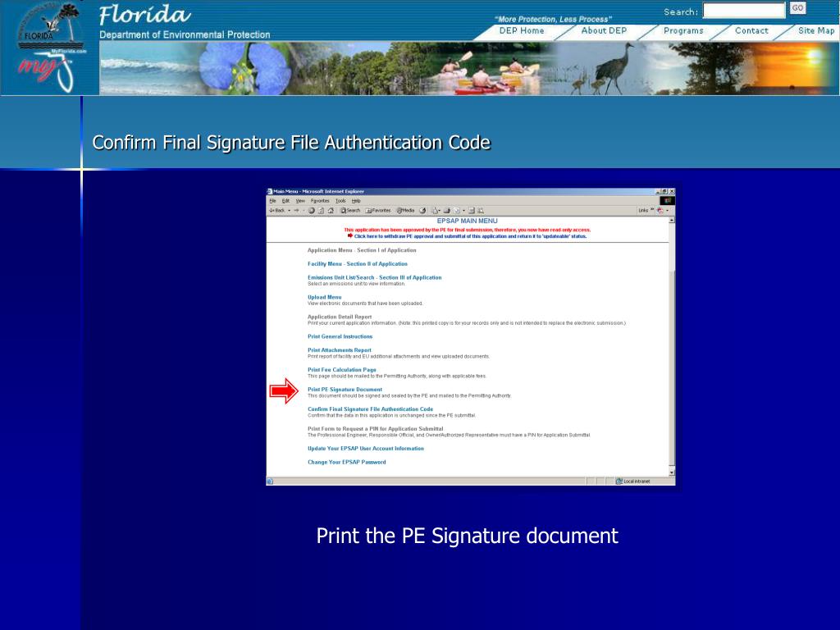840x630 pixels.
Task: Click the Messenger icon in the IE toolbar
Action: [x=481, y=211]
